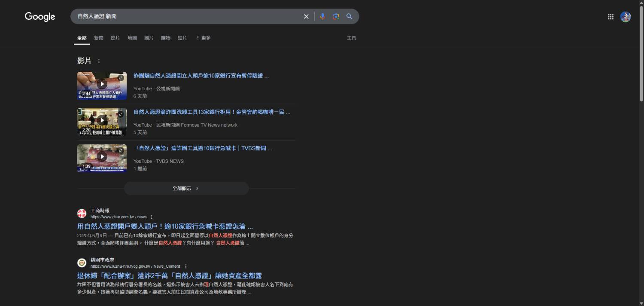Click the 民視新聞網 Formosa TV News network text
The height and width of the screenshot is (306, 644).
point(197,125)
